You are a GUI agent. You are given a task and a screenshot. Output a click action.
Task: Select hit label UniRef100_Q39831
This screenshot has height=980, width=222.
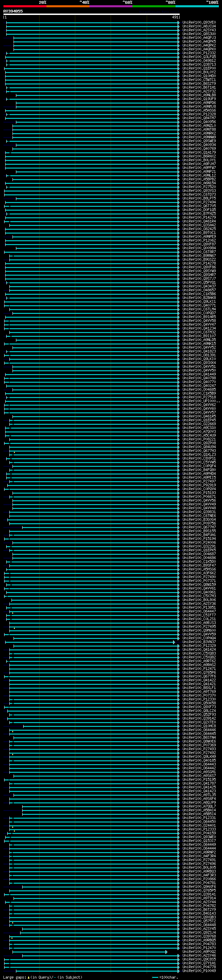pyautogui.click(x=199, y=512)
